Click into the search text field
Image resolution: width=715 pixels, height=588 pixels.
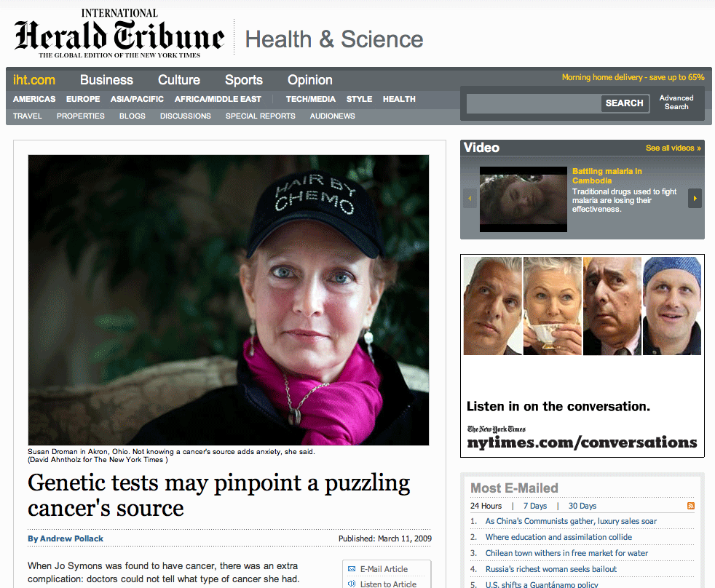[x=534, y=103]
